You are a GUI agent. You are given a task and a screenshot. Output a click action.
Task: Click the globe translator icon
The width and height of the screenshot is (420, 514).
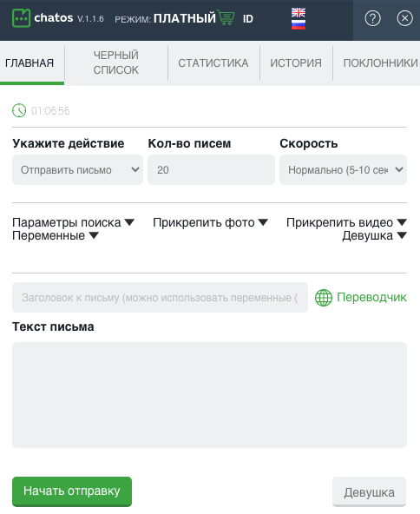tap(324, 298)
